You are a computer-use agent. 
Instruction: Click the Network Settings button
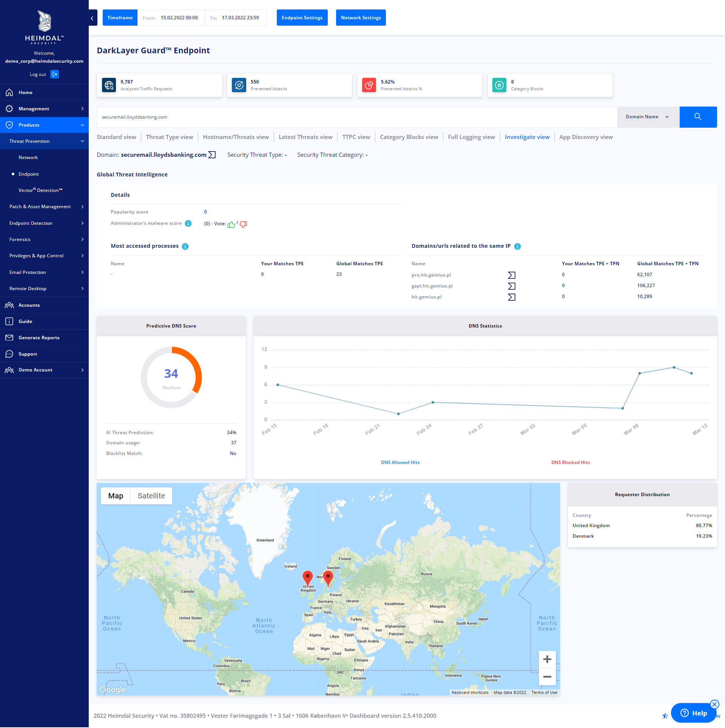(361, 17)
